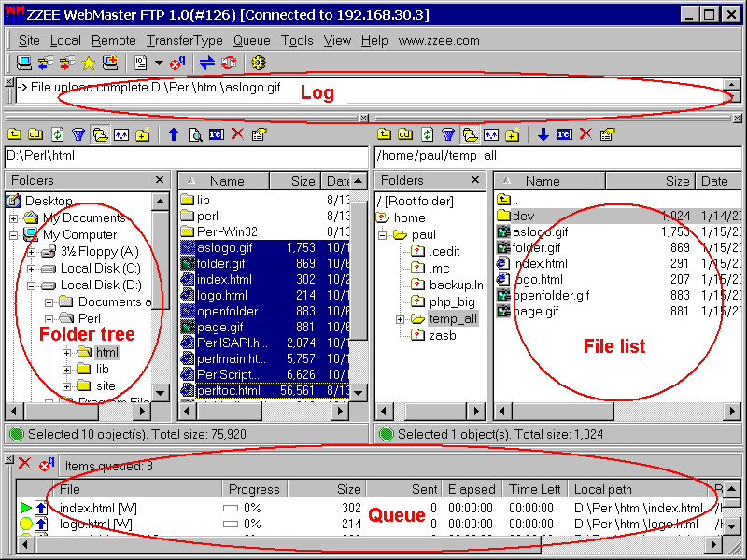Click the red delete X in local pane toolbar
Screen dimensions: 747x560
[x=237, y=134]
